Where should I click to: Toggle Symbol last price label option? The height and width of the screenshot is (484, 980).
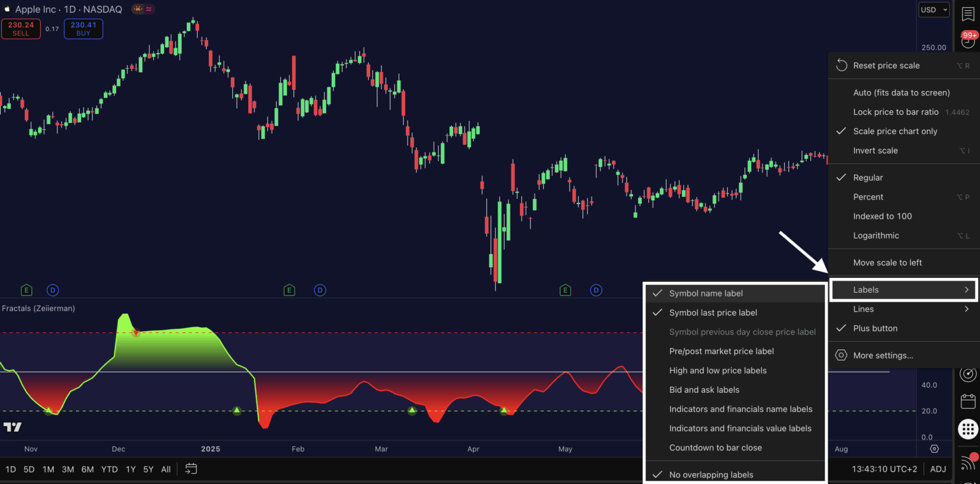coord(736,312)
